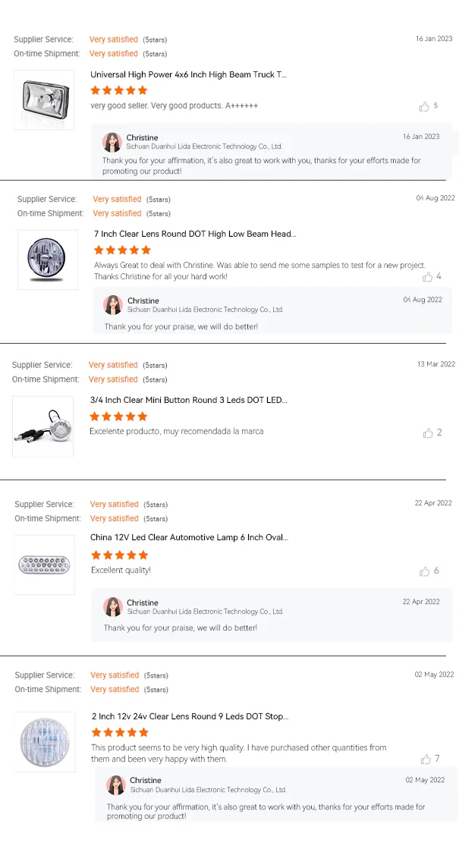
Task: Like the 2 Inch 9 Leds review
Action: coord(426,759)
